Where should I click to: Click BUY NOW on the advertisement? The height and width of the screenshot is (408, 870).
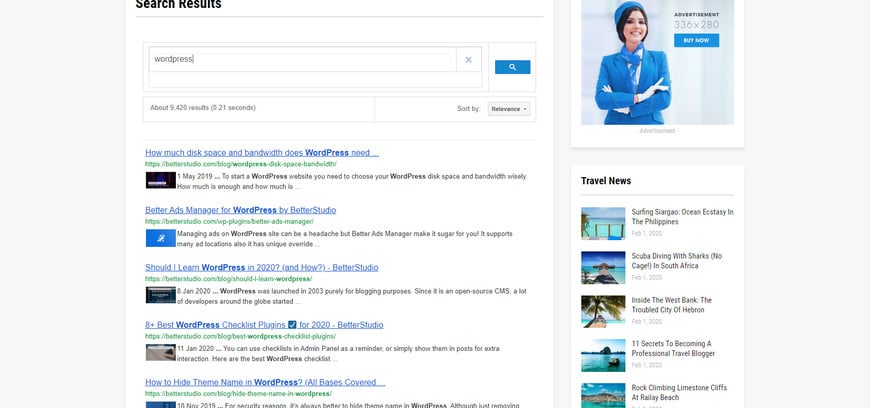click(x=696, y=41)
